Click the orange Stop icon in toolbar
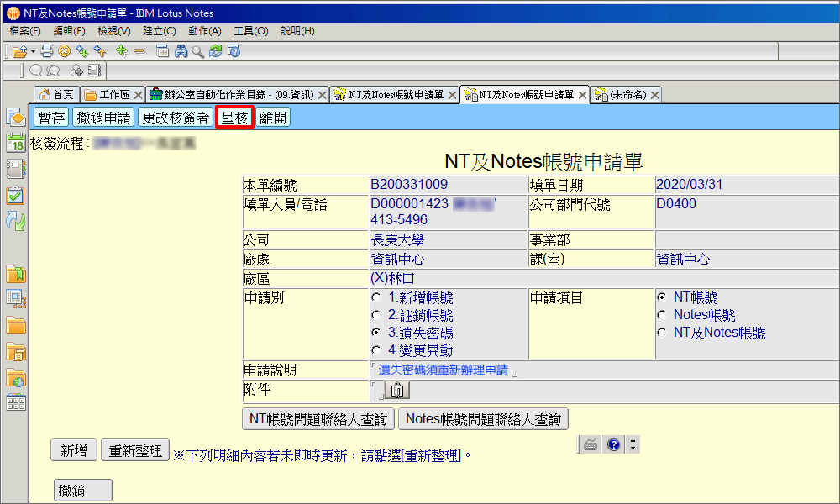 65,51
